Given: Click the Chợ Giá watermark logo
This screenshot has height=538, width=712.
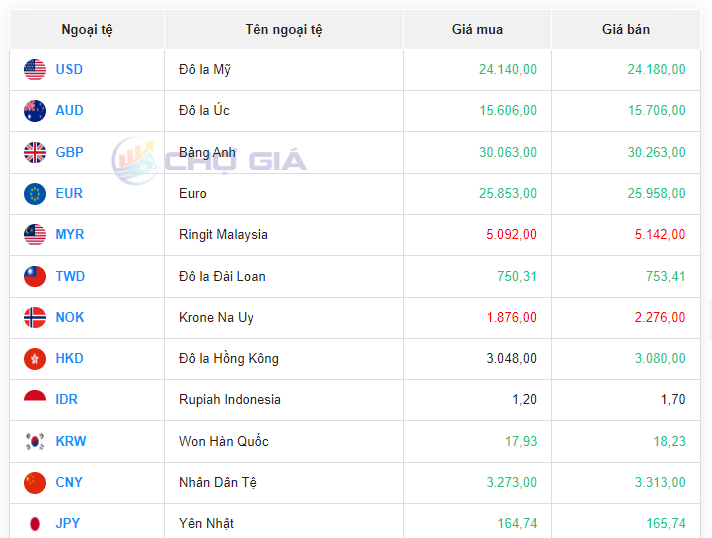Looking at the screenshot, I should [210, 159].
